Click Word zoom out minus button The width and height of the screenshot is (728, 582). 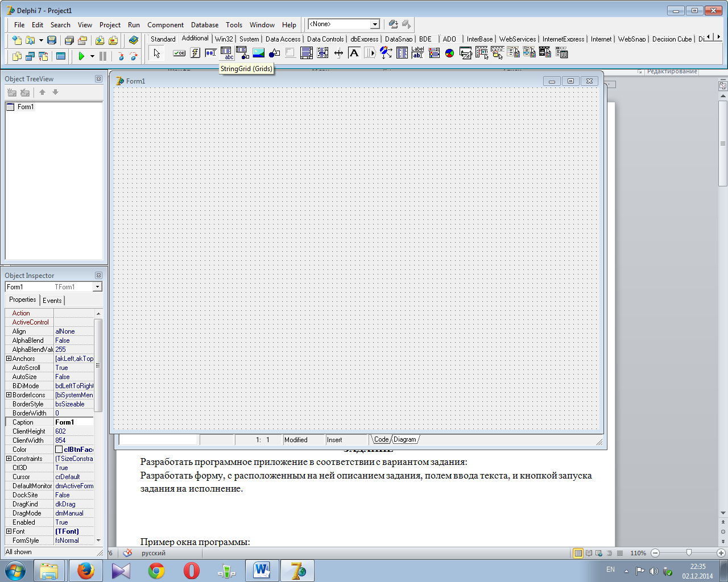coord(655,553)
